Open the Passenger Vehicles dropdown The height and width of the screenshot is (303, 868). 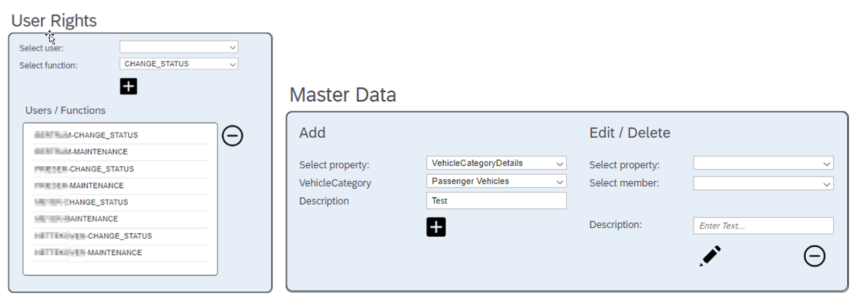[x=496, y=181]
